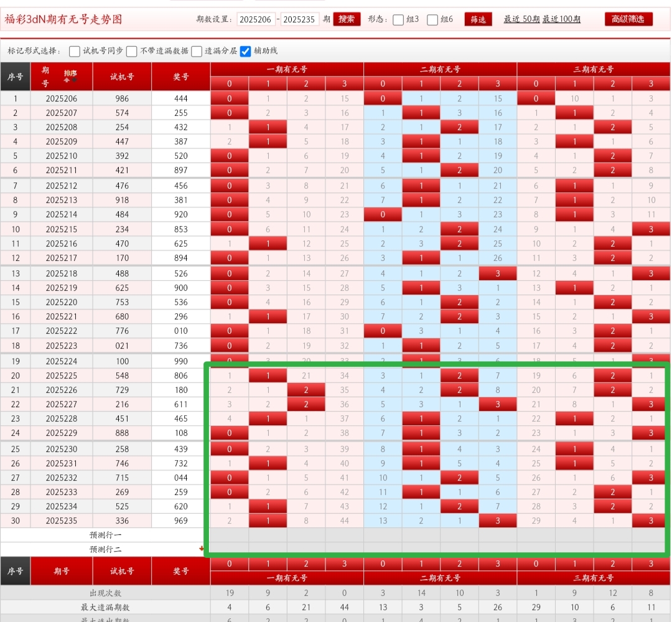Select period 2025235 cell
The image size is (672, 622).
[62, 521]
